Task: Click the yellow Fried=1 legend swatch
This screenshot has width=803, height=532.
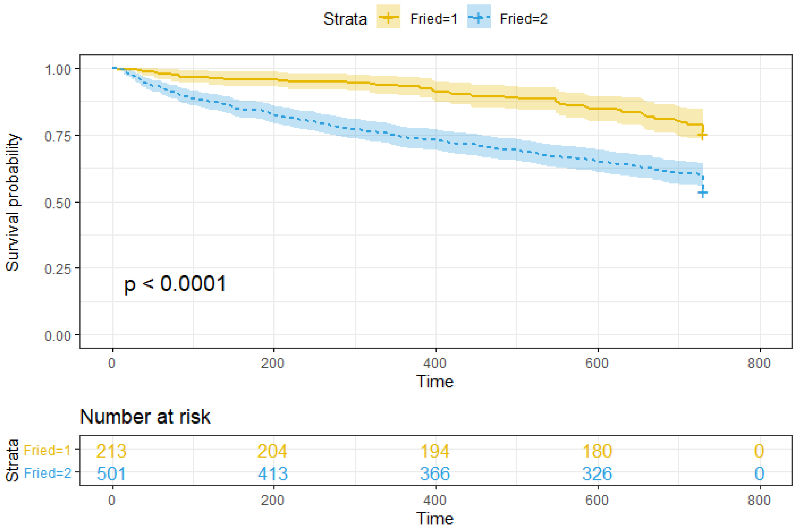Action: (388, 17)
